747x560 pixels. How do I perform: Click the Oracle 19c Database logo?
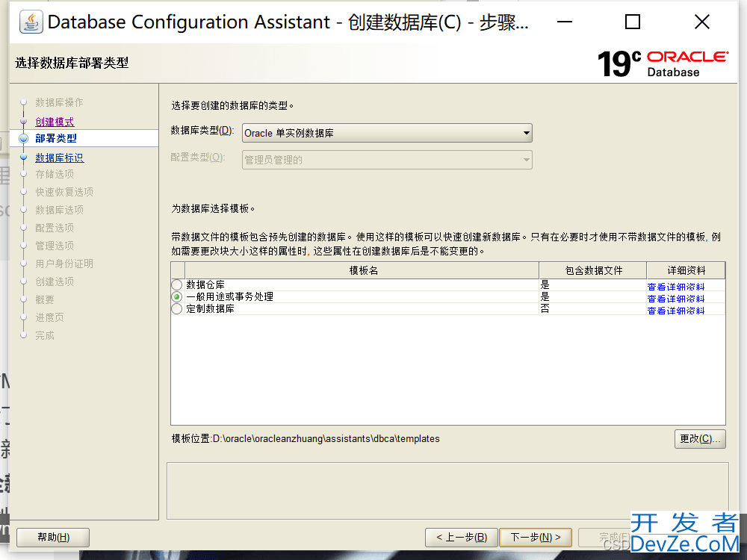(x=663, y=63)
